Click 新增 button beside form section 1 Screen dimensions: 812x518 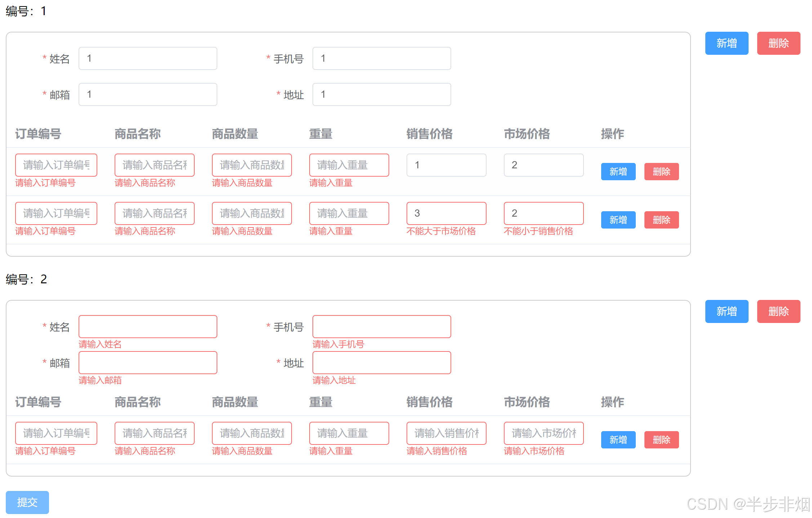click(x=726, y=43)
